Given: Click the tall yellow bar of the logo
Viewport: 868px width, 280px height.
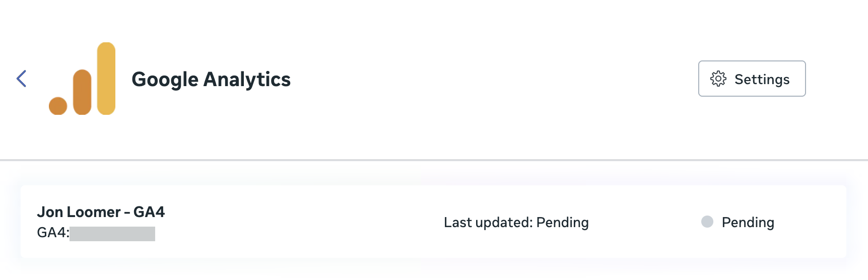Looking at the screenshot, I should tap(106, 79).
